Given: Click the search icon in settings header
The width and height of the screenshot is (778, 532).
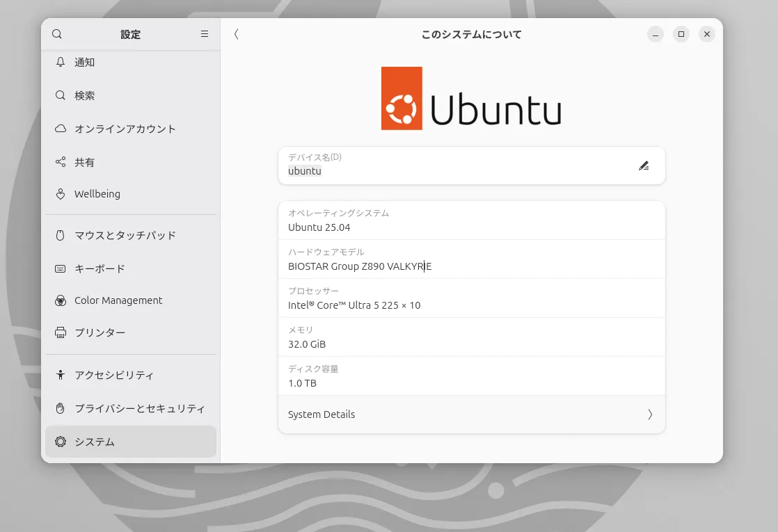Looking at the screenshot, I should click(x=57, y=34).
